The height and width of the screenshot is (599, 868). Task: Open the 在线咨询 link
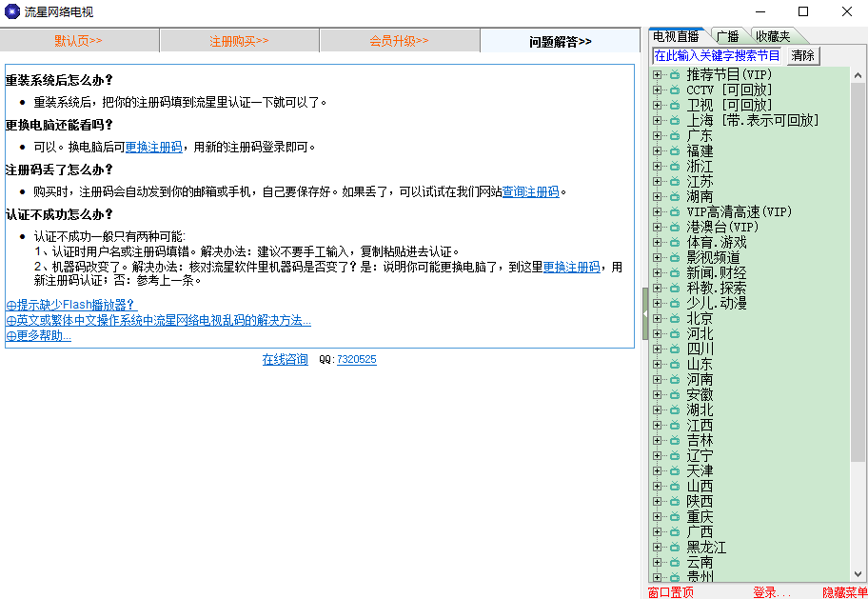coord(285,359)
